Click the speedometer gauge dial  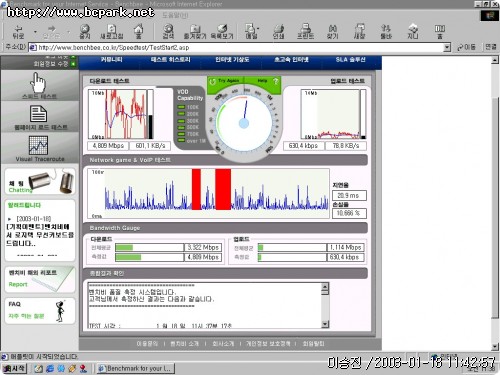[244, 123]
